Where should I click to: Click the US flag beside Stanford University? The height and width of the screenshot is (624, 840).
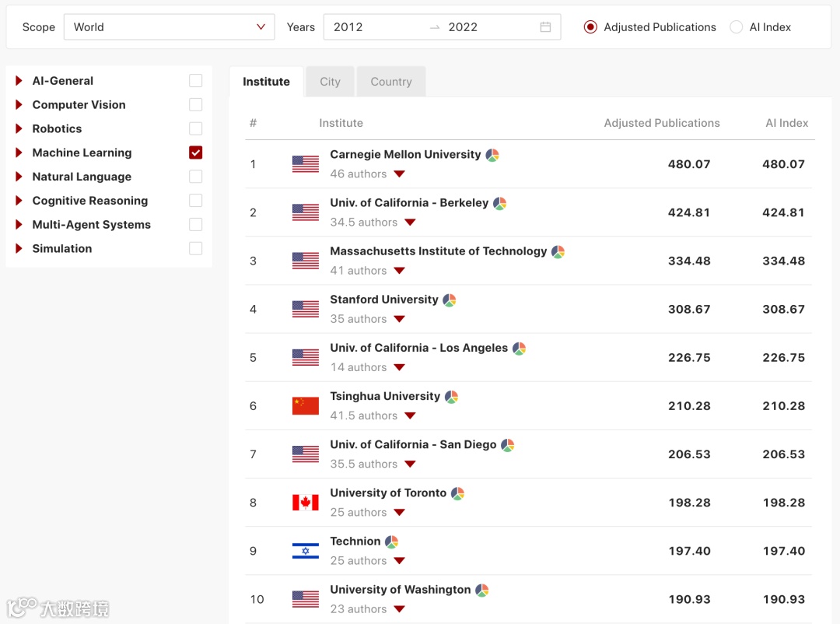point(306,310)
